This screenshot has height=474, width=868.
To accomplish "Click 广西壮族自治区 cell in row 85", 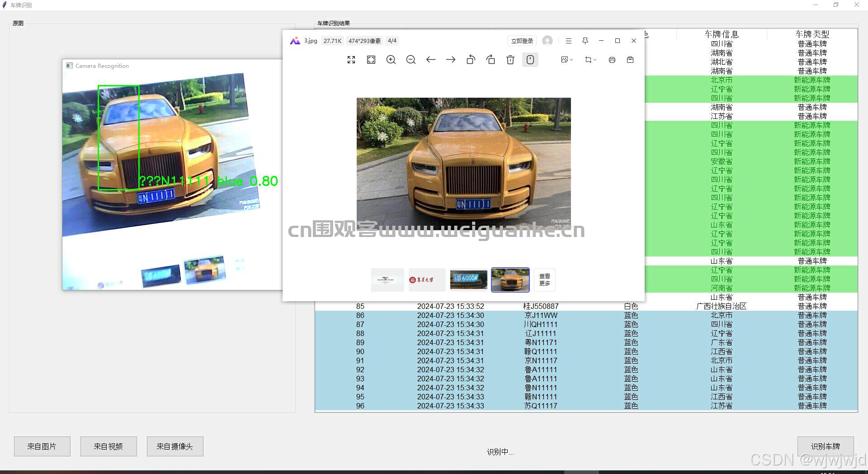I will (722, 306).
